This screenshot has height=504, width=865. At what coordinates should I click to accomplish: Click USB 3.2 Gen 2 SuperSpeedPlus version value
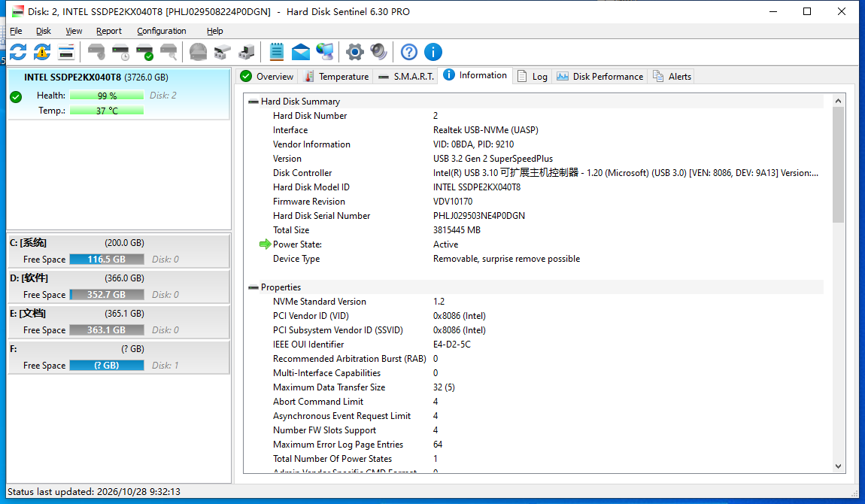coord(493,159)
